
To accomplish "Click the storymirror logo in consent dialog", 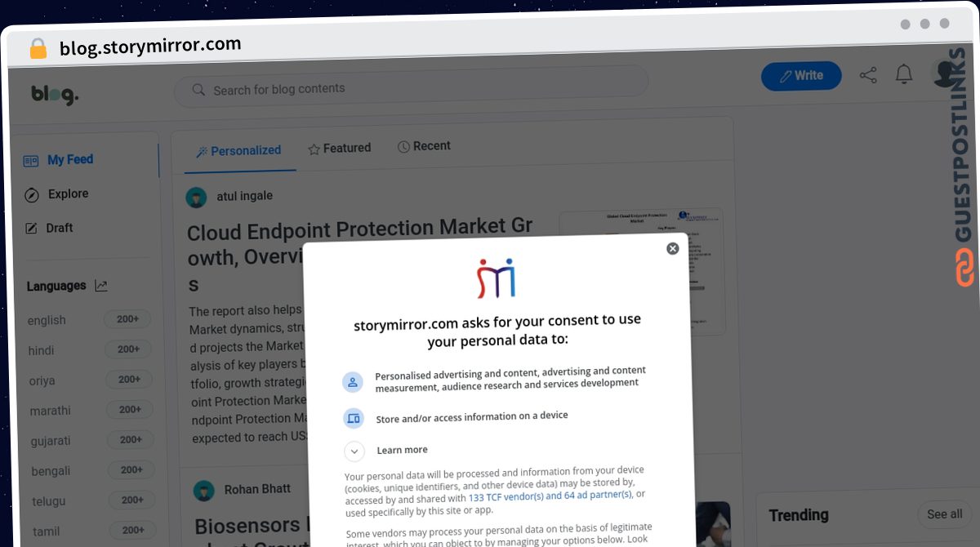I will coord(496,278).
